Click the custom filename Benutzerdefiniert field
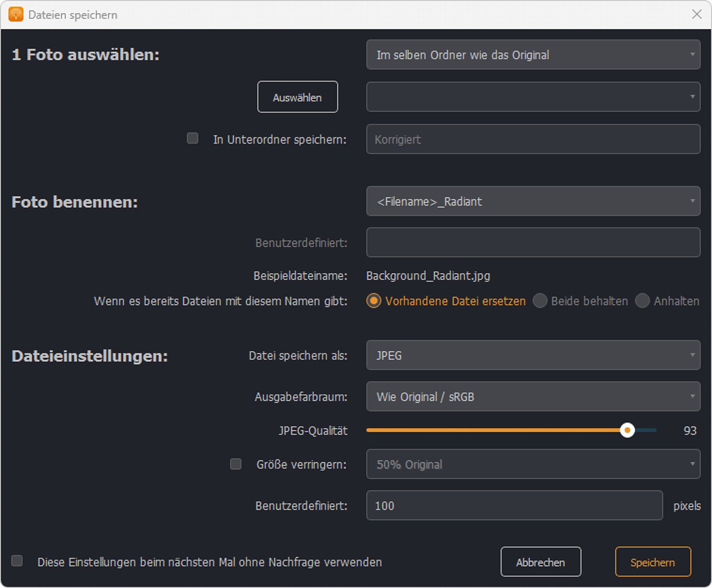Image resolution: width=712 pixels, height=588 pixels. click(x=533, y=242)
